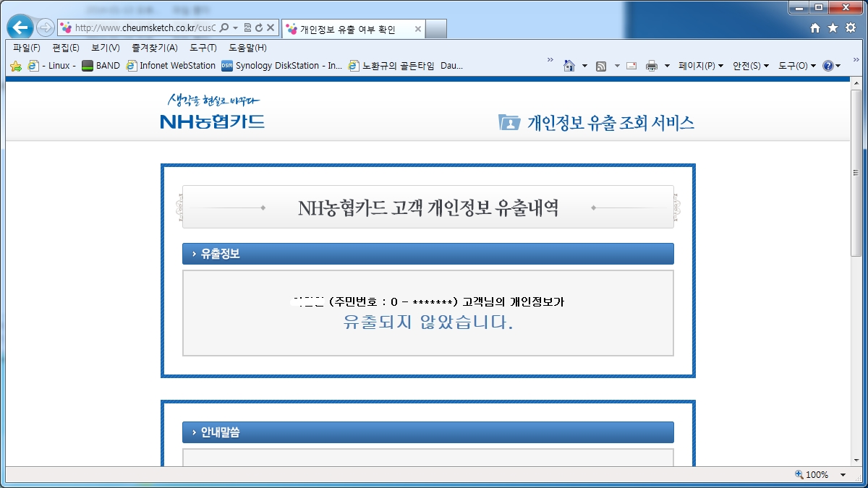The width and height of the screenshot is (868, 488).
Task: Expand favorites bar overflow chevron
Action: click(x=550, y=60)
